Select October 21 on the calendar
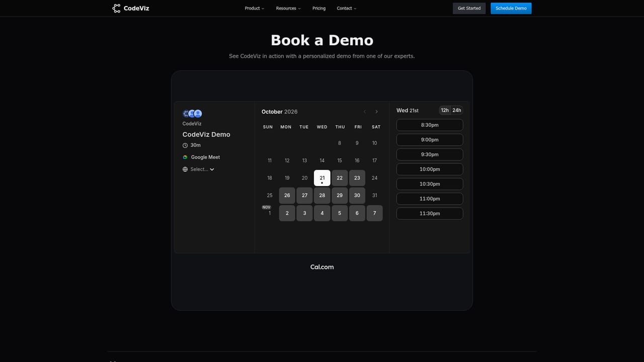Image resolution: width=644 pixels, height=362 pixels. 322,178
